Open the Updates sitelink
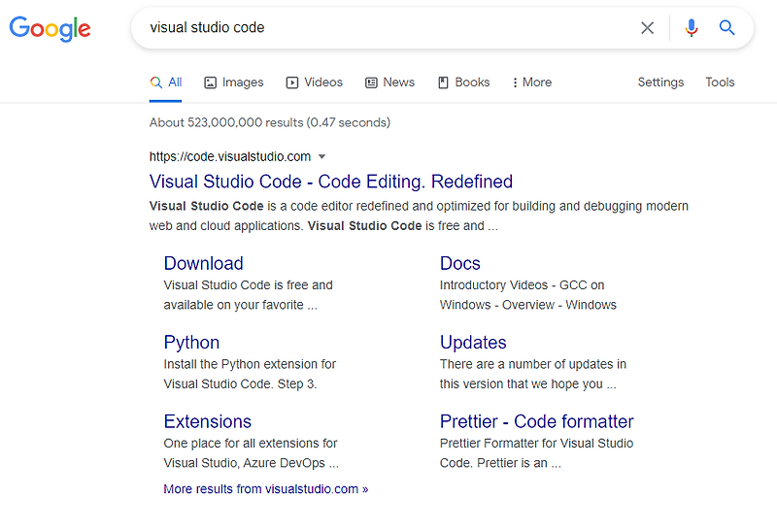Viewport: 777px width, 532px height. pos(473,343)
